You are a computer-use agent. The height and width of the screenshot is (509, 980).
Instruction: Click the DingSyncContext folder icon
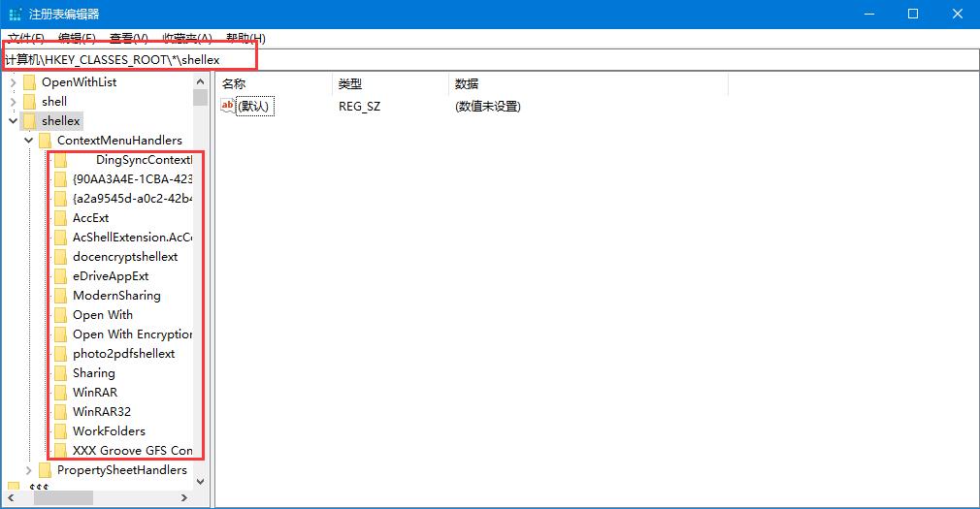(x=60, y=160)
